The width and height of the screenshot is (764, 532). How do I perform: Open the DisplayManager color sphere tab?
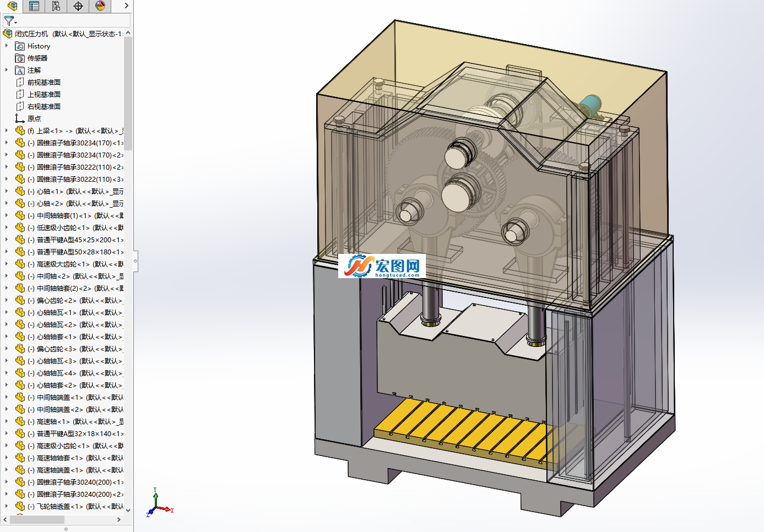(100, 6)
